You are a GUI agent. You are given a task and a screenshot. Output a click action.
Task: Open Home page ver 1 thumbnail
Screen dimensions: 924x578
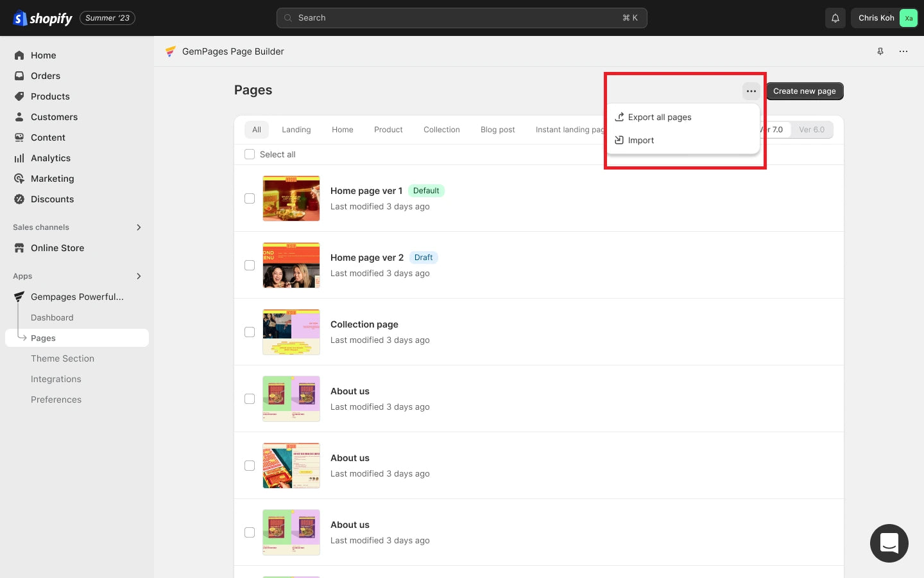[291, 198]
